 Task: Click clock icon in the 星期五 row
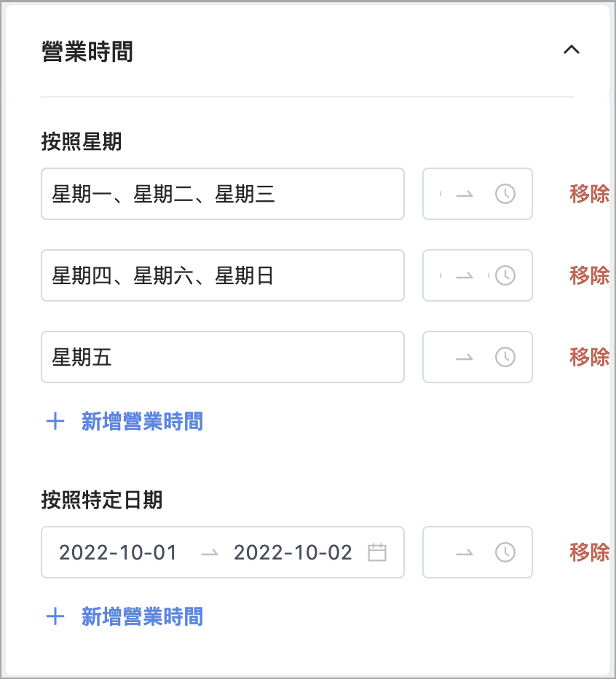point(505,357)
